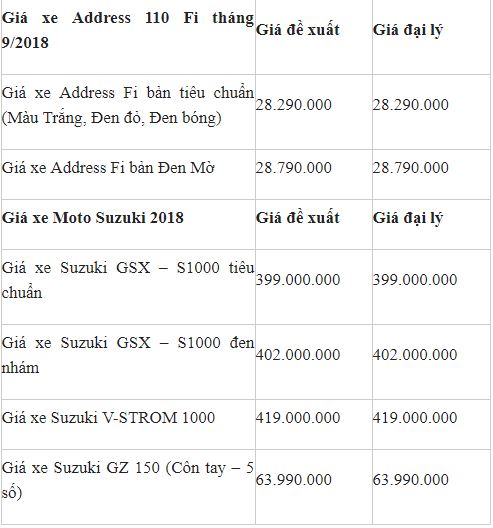
Task: Click dealer price 28.290.000
Action: point(410,105)
